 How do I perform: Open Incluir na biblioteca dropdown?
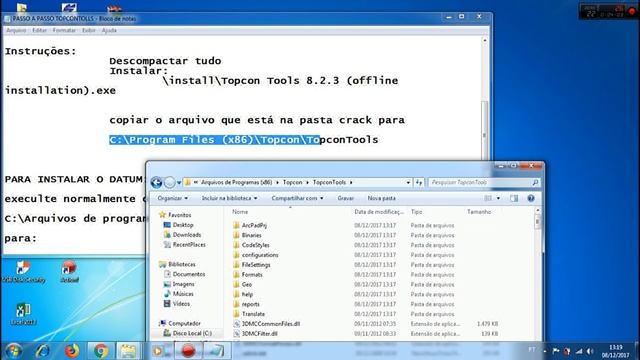tap(229, 198)
